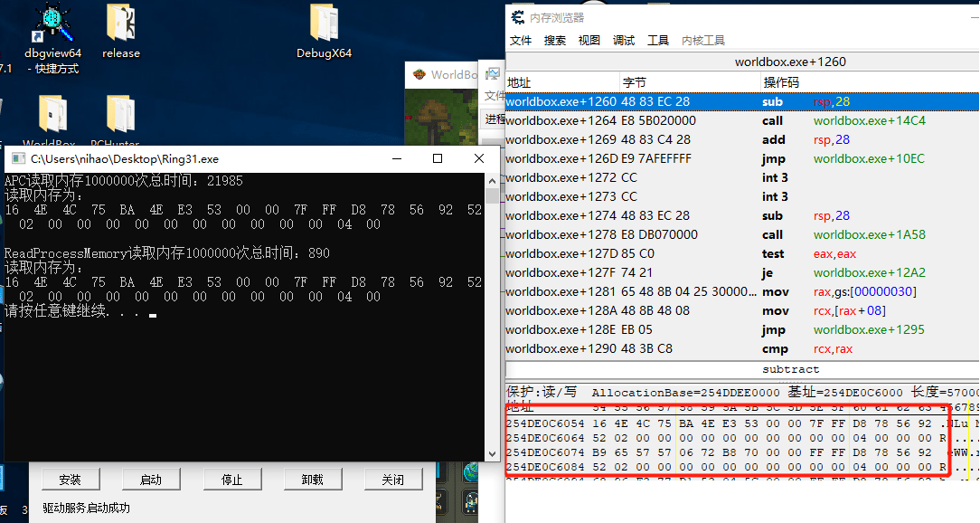Click hex dump row address 254DE0C6074
The image size is (980, 523).
[545, 452]
